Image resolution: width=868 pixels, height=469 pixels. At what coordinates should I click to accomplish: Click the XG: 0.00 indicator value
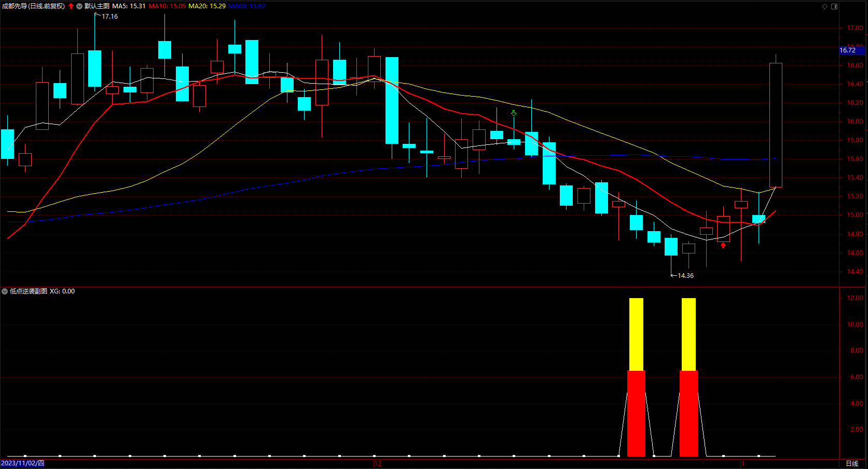62,291
